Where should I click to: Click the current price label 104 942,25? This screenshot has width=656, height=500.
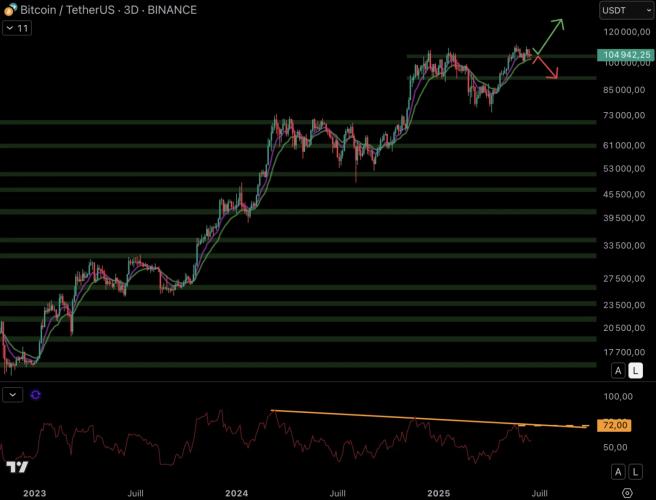tap(625, 55)
